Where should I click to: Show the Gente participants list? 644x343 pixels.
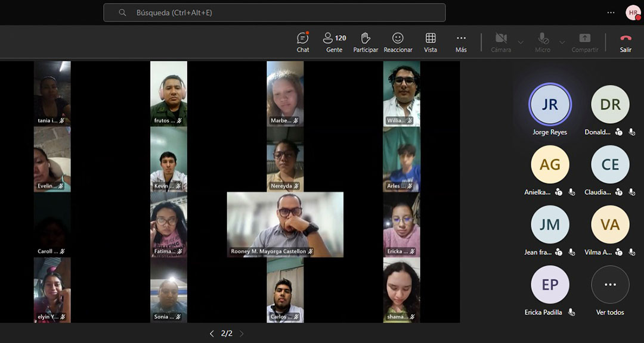click(334, 42)
